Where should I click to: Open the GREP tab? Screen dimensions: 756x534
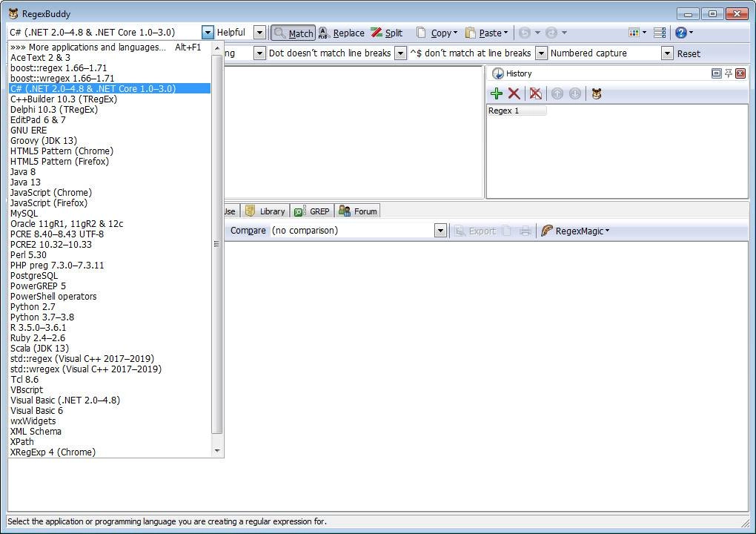(312, 211)
